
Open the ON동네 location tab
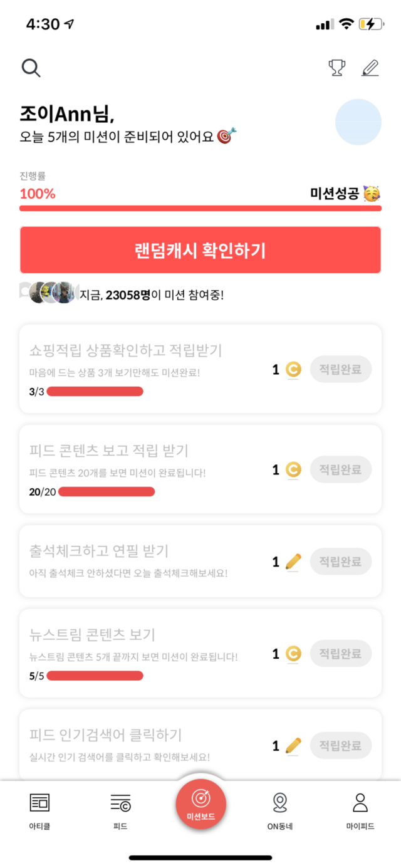tap(280, 808)
